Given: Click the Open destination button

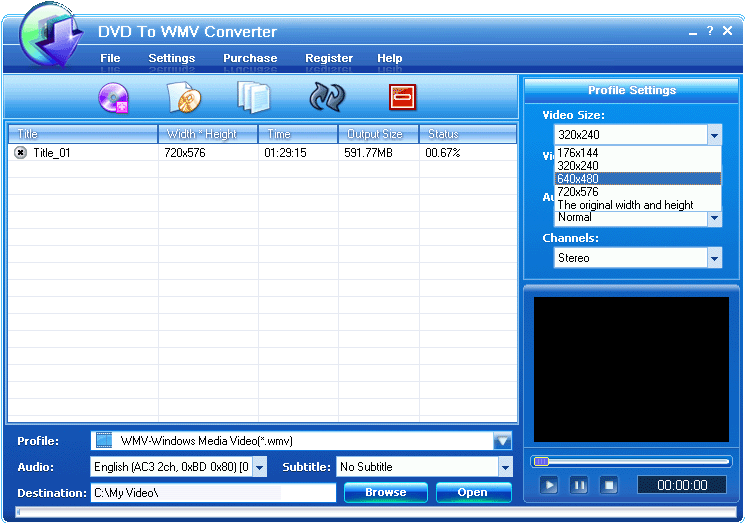Looking at the screenshot, I should (472, 492).
